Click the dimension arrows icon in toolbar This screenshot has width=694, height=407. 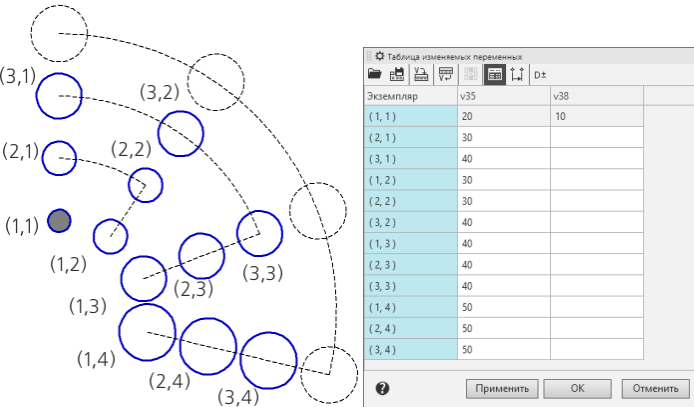(517, 74)
